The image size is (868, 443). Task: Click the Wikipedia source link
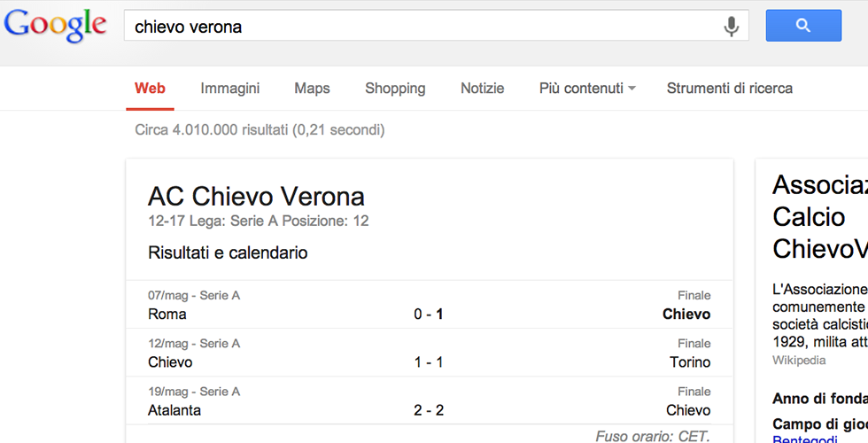pyautogui.click(x=799, y=361)
